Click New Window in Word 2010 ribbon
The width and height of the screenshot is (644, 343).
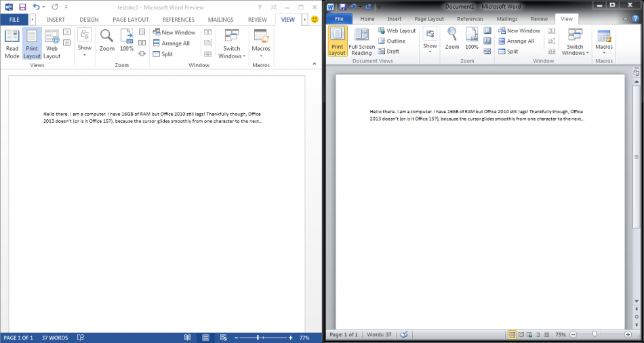519,31
